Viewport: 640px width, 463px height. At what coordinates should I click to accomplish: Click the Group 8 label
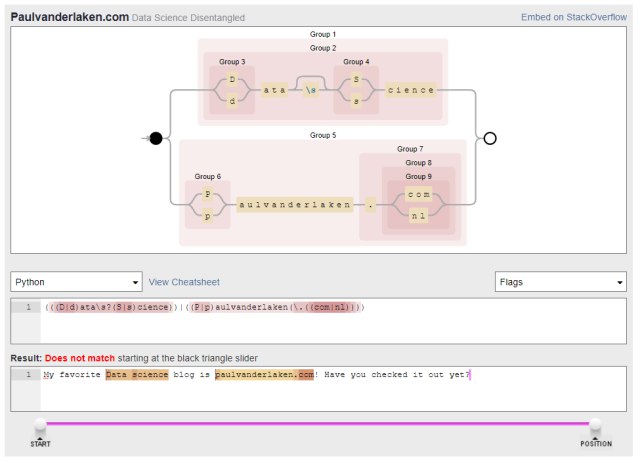point(418,163)
